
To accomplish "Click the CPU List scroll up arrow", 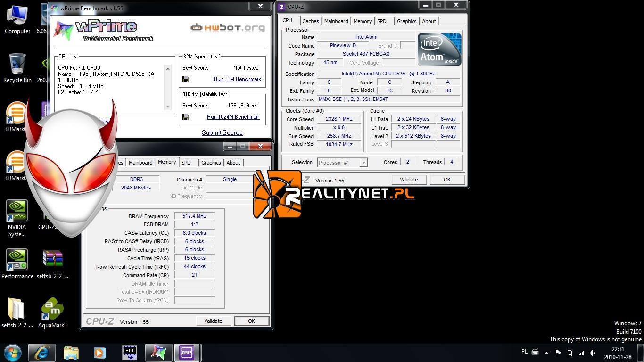I will (x=167, y=69).
